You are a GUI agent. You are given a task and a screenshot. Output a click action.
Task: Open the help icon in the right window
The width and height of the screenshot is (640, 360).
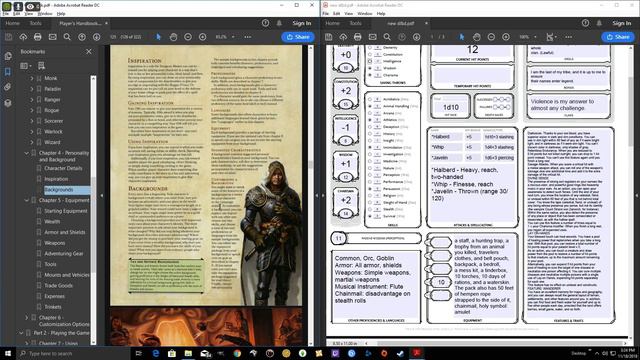point(585,23)
